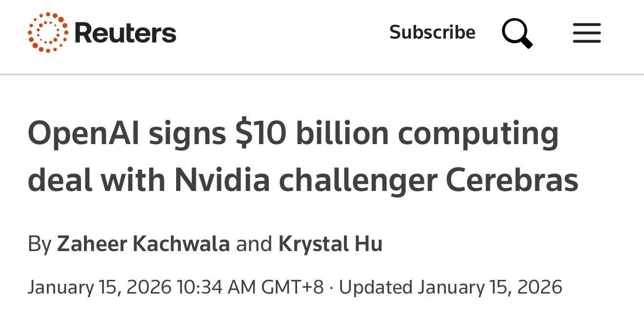Open author Krystal Hu's profile
Image resolution: width=644 pixels, height=317 pixels.
pos(330,244)
